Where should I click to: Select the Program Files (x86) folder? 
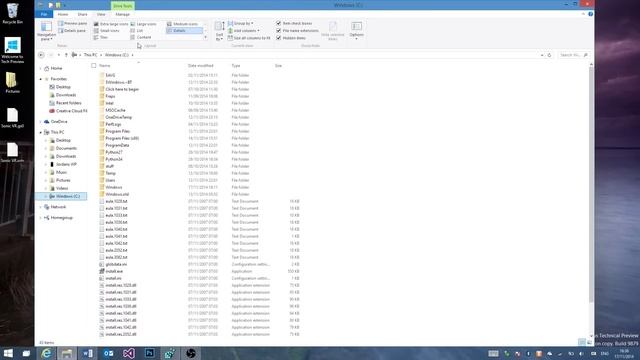tap(119, 138)
